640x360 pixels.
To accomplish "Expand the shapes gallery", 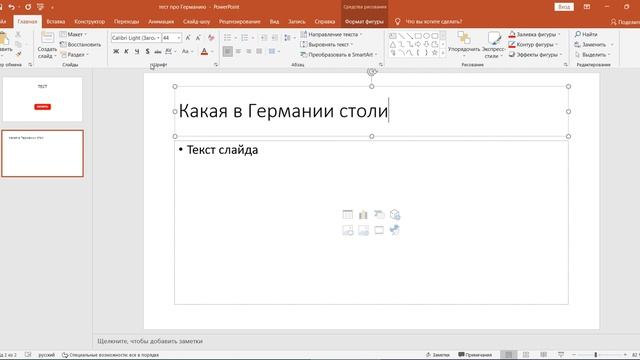I will pyautogui.click(x=443, y=53).
